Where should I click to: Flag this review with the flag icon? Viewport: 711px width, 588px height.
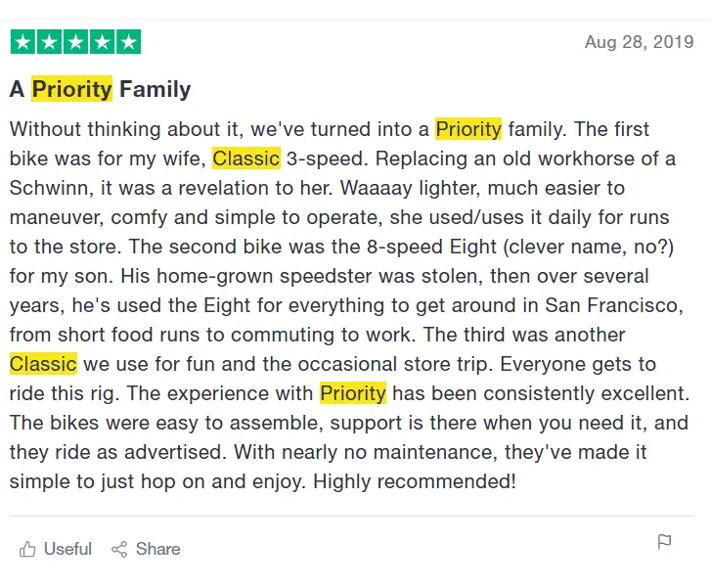(664, 542)
